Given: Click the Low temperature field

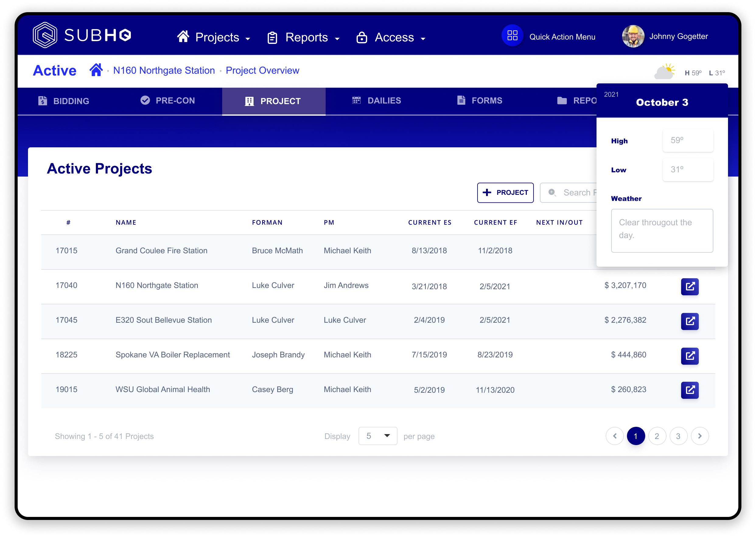Looking at the screenshot, I should pyautogui.click(x=688, y=170).
